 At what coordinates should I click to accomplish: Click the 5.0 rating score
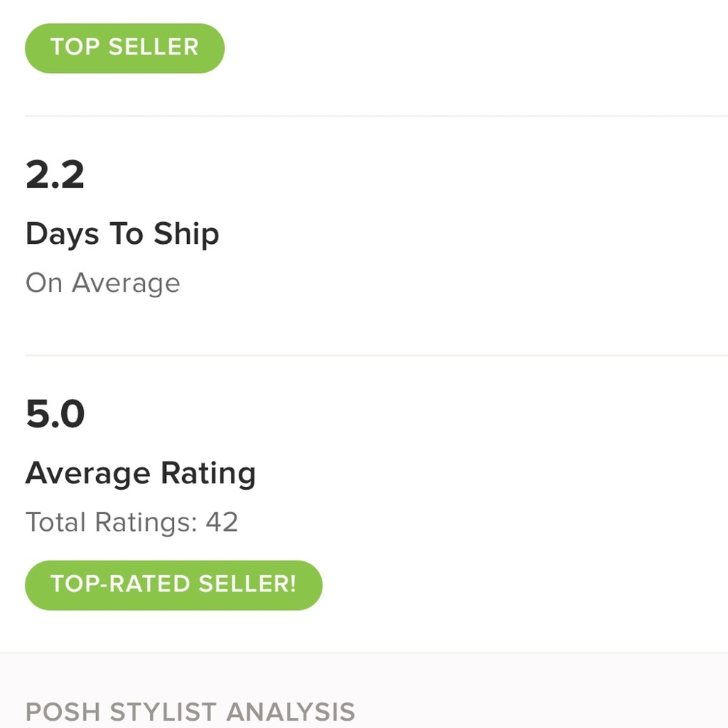coord(55,415)
